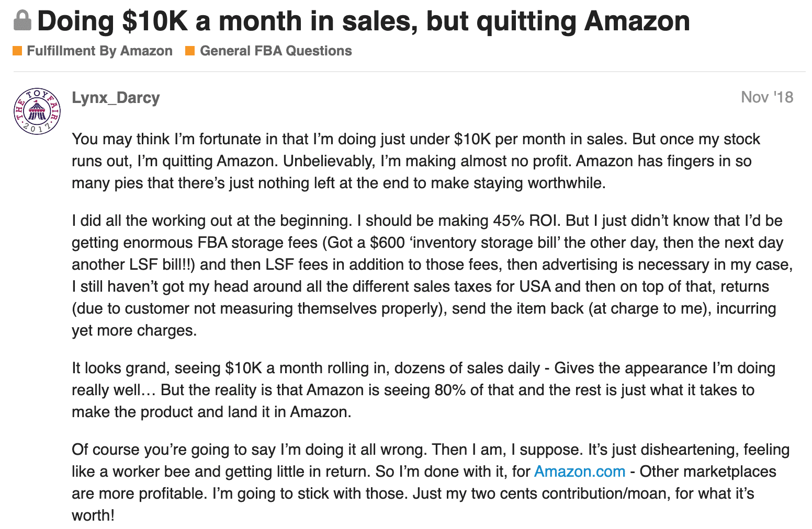Click the paragraph starting 'Of course you're'
812x529 pixels.
pos(431,482)
